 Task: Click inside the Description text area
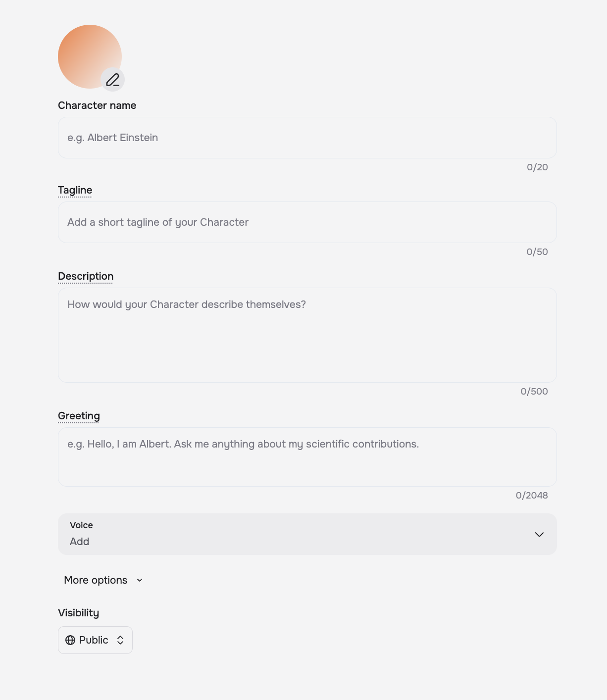pos(307,335)
